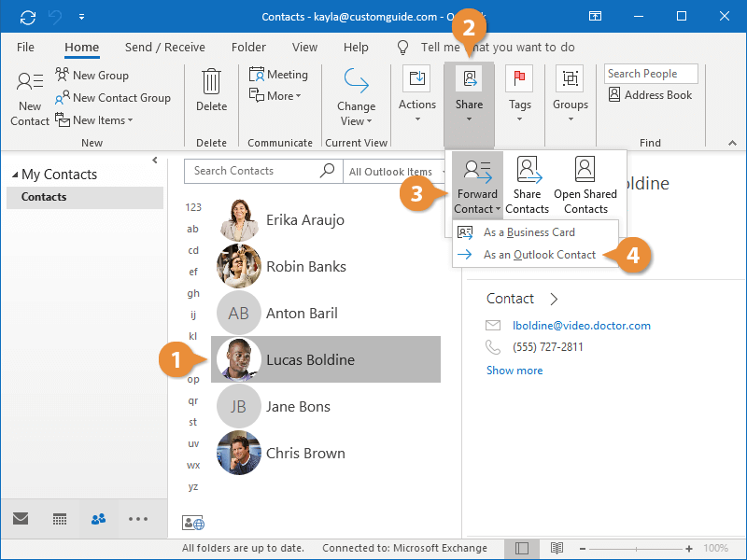Image resolution: width=747 pixels, height=560 pixels.
Task: Jump to the yz index
Action: click(x=193, y=486)
